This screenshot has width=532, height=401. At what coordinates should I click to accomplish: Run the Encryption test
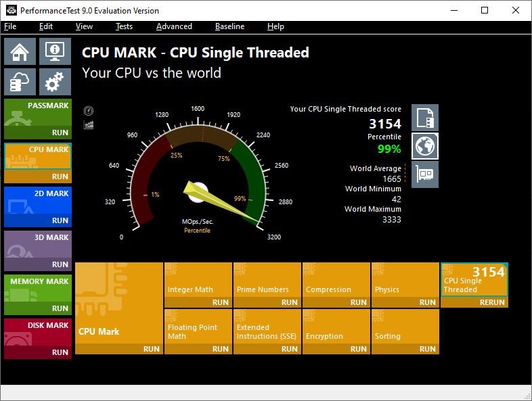(x=336, y=349)
